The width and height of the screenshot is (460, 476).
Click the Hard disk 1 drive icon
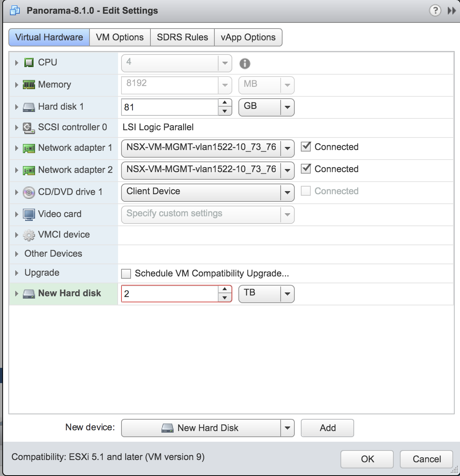(x=29, y=107)
